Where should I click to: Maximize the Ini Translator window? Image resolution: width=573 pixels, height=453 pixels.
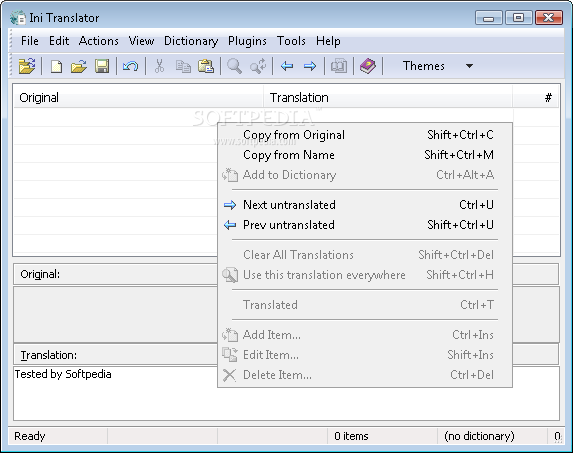[x=519, y=18]
